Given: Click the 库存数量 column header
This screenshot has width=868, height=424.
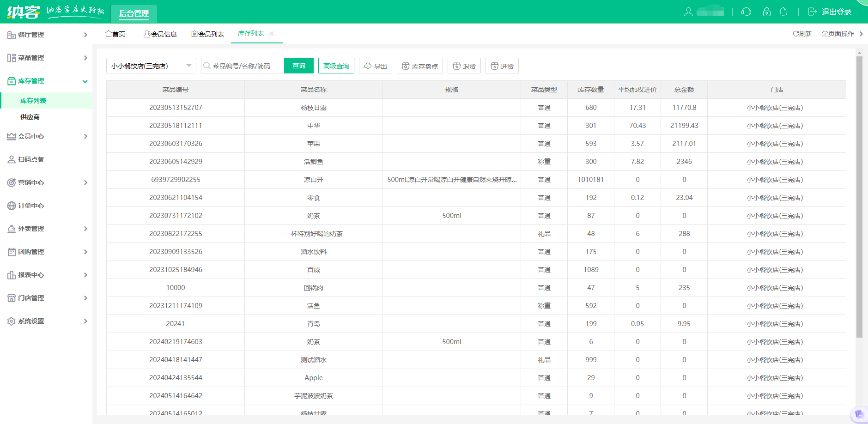Looking at the screenshot, I should tap(591, 90).
